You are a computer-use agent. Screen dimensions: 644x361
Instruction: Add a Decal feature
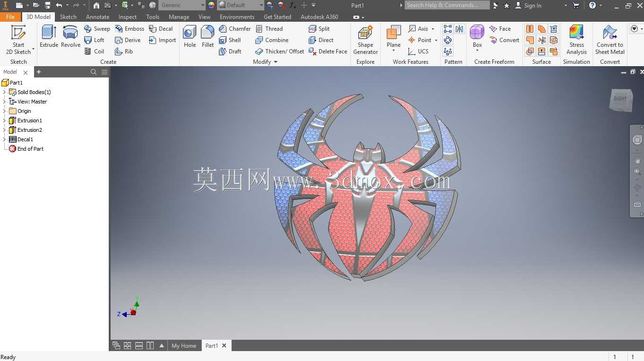click(161, 29)
